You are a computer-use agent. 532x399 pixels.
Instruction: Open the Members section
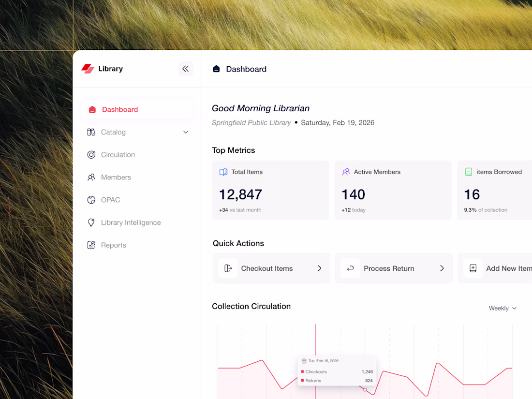(x=137, y=177)
